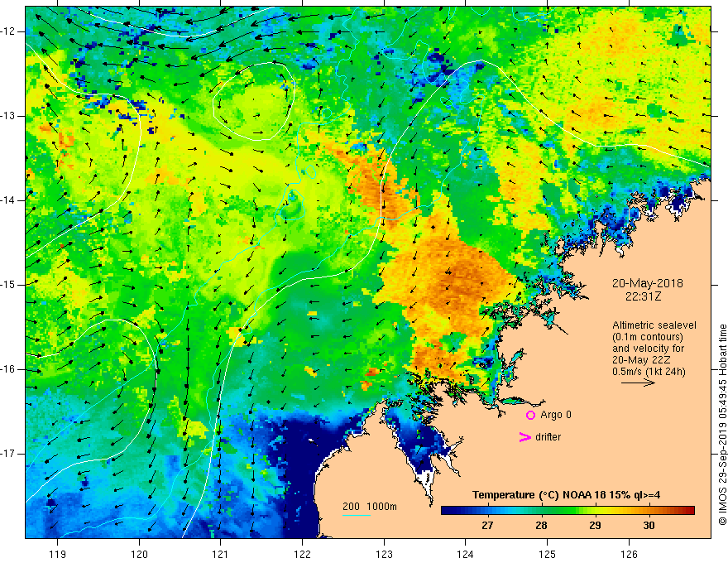This screenshot has height=563, width=728.
Task: Click the cyan 200m isobath legend line
Action: pos(356,515)
